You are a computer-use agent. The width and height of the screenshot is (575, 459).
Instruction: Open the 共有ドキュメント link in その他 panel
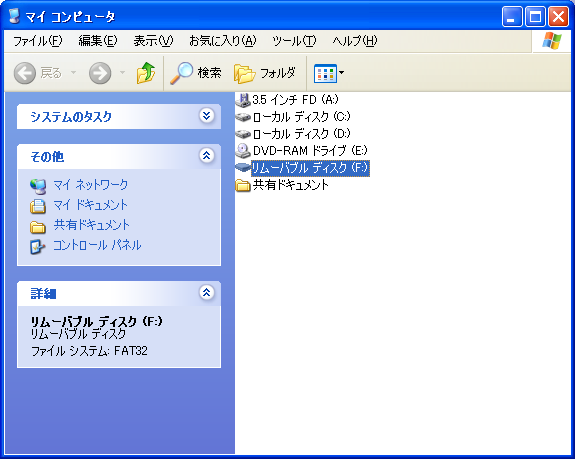tap(92, 225)
